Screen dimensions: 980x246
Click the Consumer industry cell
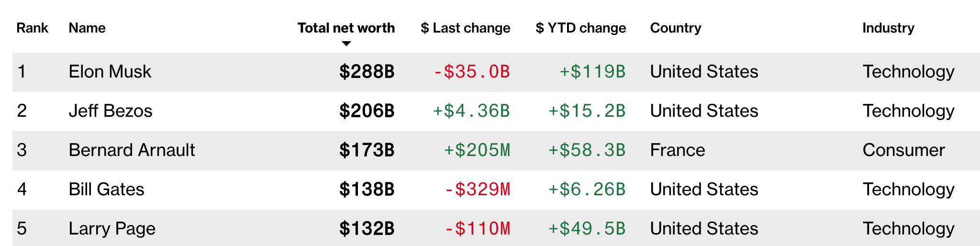(903, 150)
